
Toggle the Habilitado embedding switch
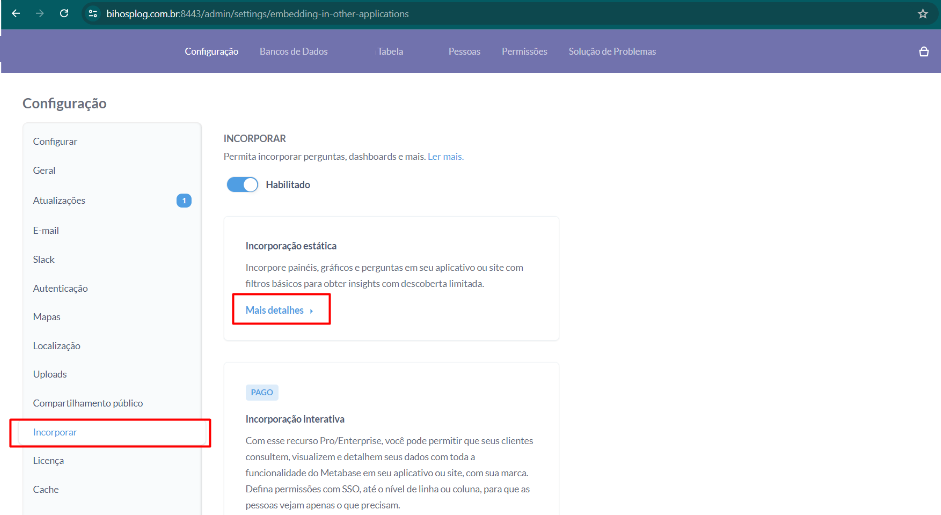(x=242, y=185)
